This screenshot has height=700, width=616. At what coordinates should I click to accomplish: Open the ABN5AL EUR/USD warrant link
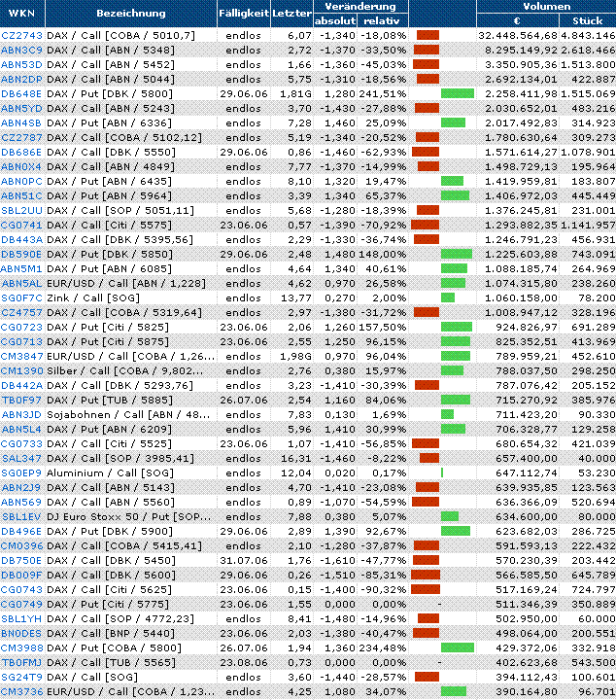point(21,283)
